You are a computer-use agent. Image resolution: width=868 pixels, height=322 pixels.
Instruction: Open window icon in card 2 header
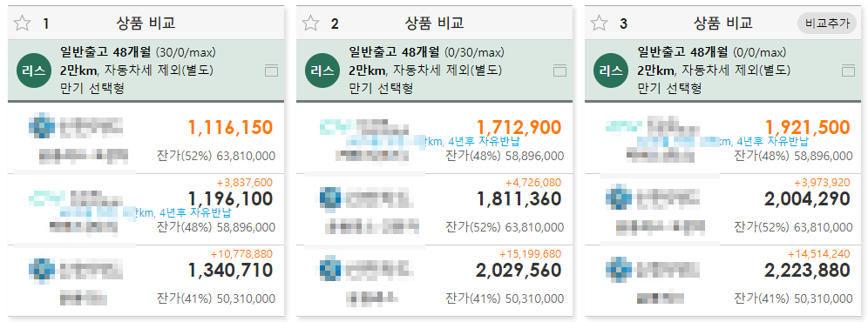tap(559, 70)
